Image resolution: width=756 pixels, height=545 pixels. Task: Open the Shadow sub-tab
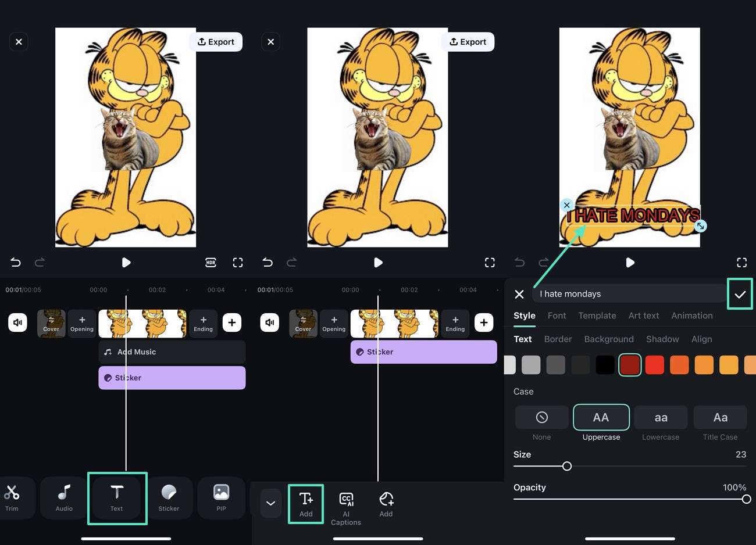pos(662,339)
